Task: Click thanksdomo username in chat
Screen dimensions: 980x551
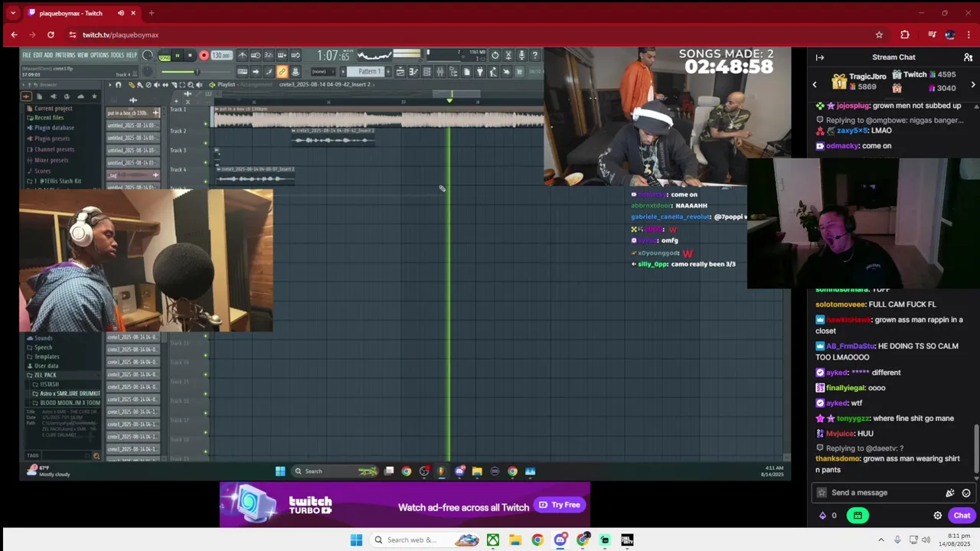Action: 838,459
